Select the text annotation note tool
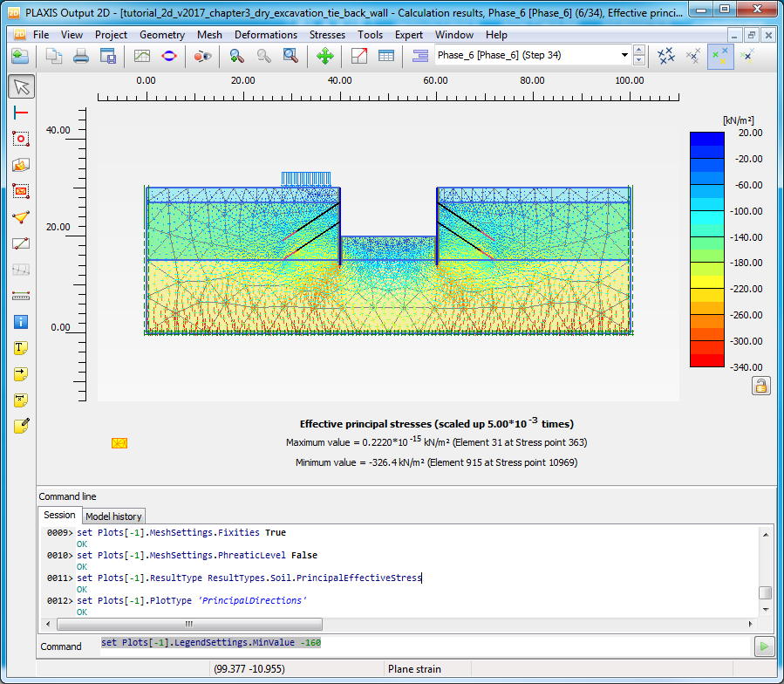The image size is (784, 684). (x=22, y=348)
